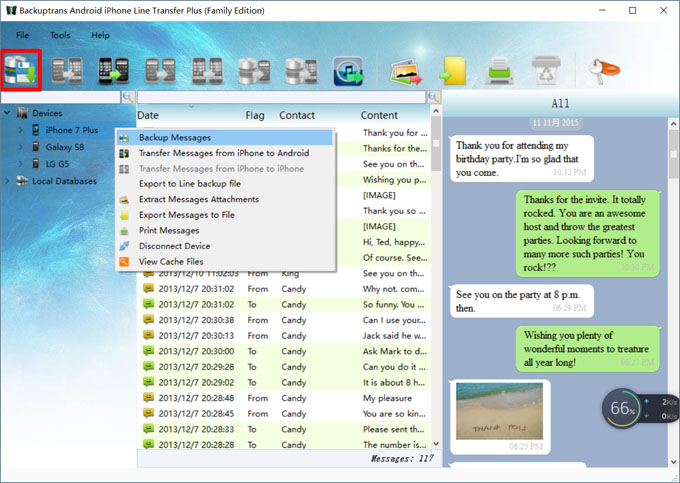Choose Extract Messages Attachments

[x=225, y=199]
